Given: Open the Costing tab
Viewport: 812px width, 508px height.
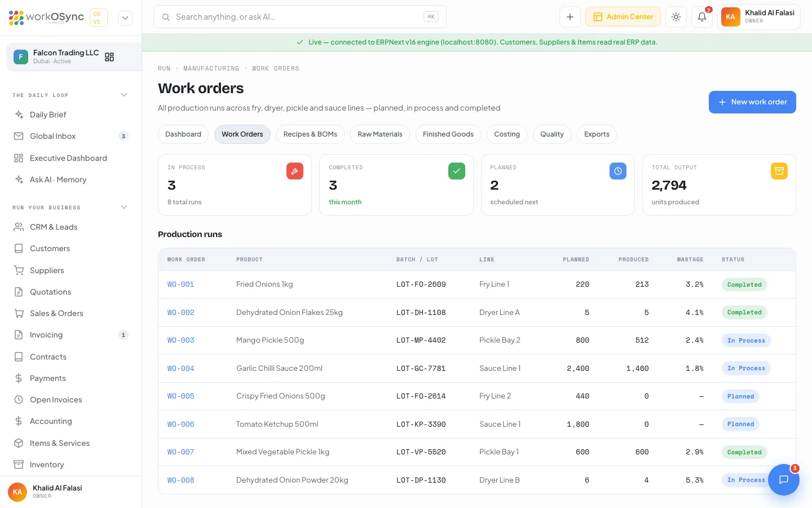Looking at the screenshot, I should tap(507, 134).
